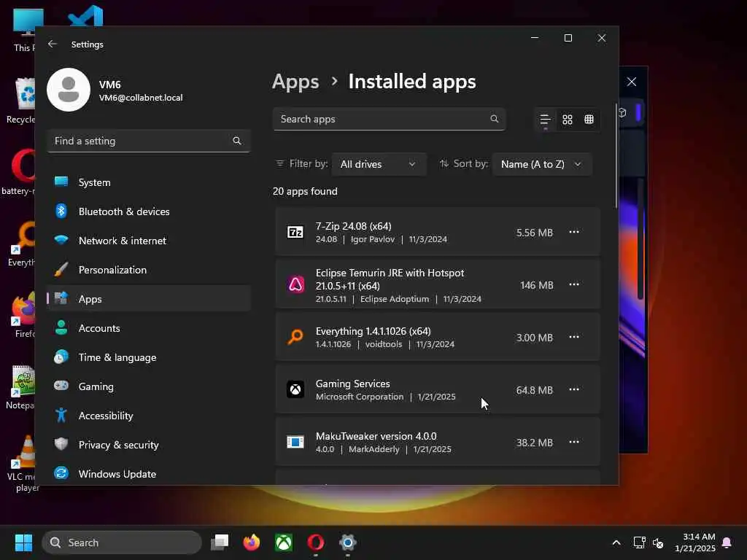Image resolution: width=747 pixels, height=560 pixels.
Task: Open more options for Eclipse Temurin JRE
Action: (574, 284)
